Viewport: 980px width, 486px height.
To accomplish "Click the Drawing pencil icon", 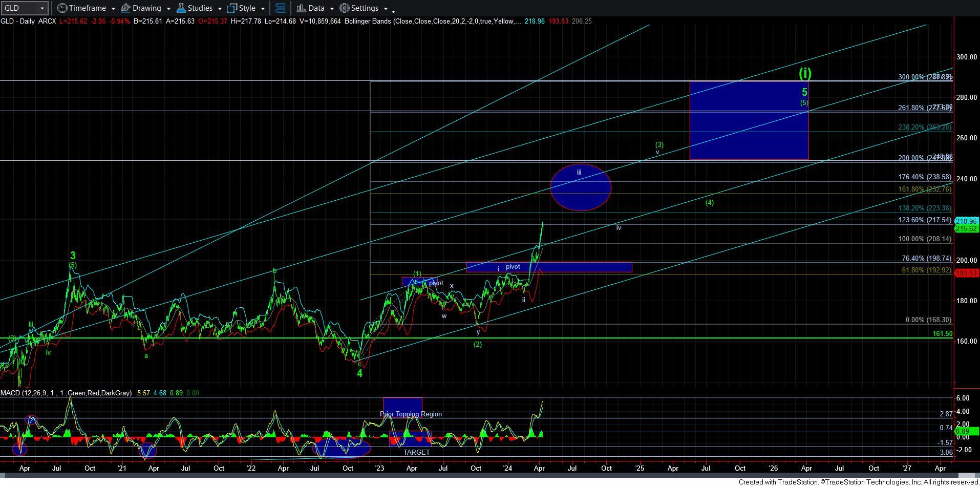I will 126,8.
